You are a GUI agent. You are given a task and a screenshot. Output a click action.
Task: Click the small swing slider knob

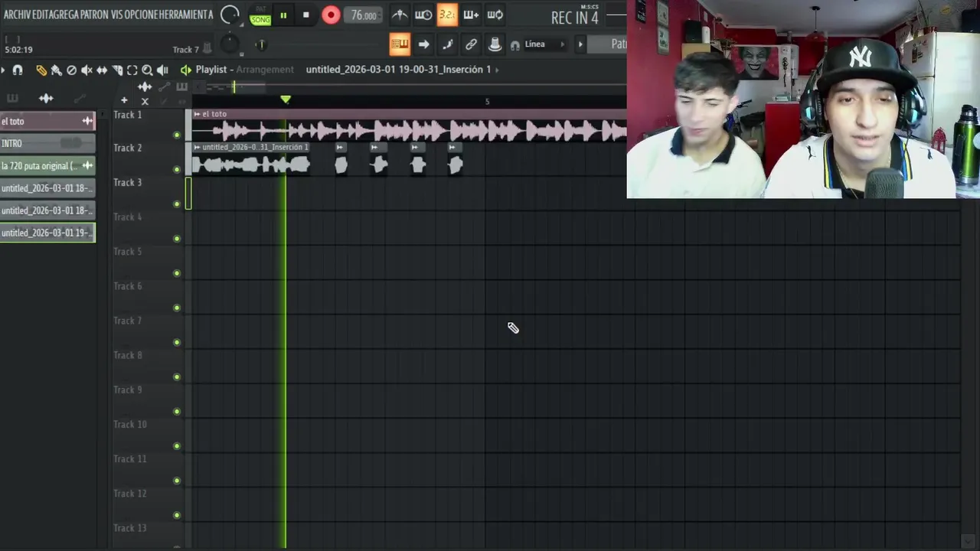click(260, 44)
